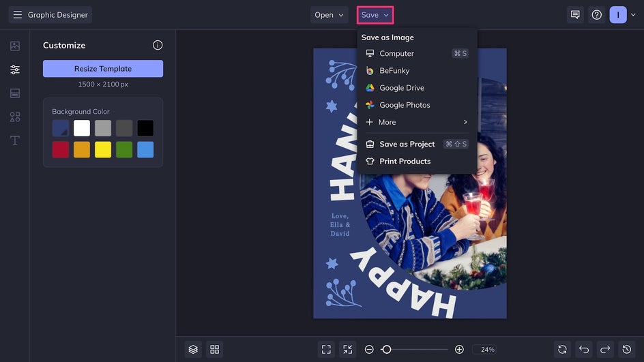The width and height of the screenshot is (644, 362).
Task: Click the Customize info icon
Action: (x=158, y=45)
